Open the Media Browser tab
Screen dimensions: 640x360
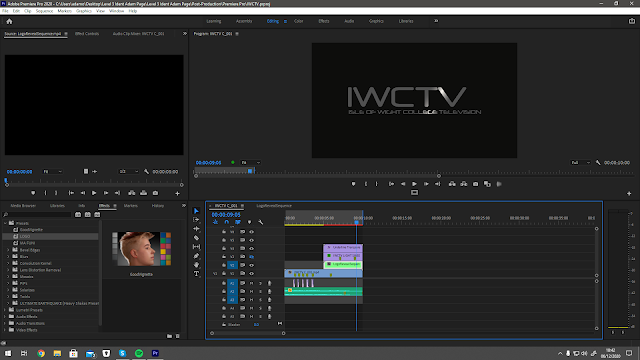click(23, 206)
